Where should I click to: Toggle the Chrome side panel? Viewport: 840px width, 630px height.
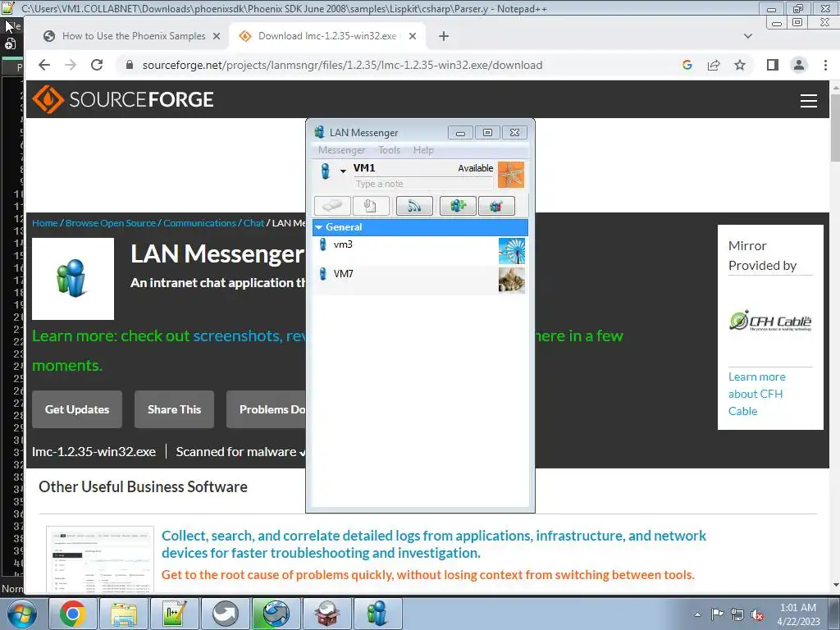(773, 65)
